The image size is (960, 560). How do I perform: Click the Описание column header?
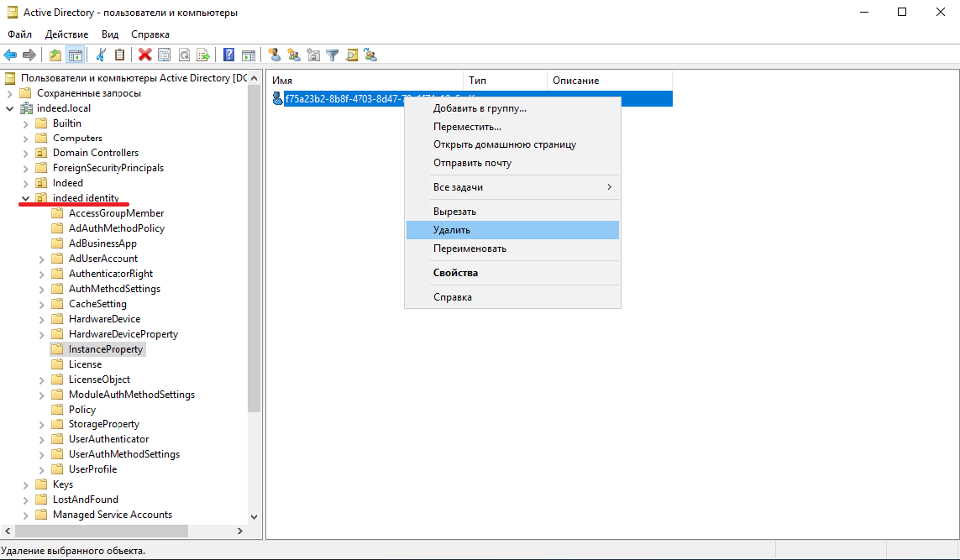pyautogui.click(x=575, y=81)
